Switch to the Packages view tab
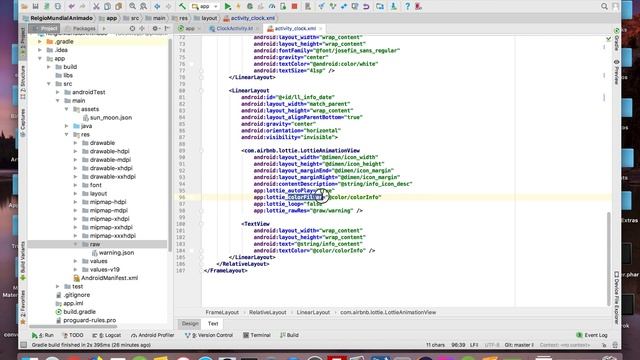640x360 pixels. pyautogui.click(x=80, y=28)
